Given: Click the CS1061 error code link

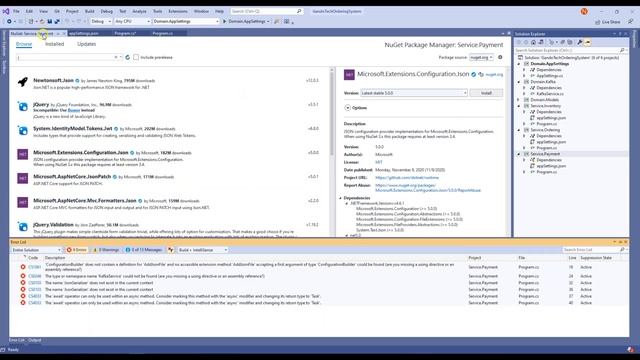Looking at the screenshot, I should [x=35, y=267].
